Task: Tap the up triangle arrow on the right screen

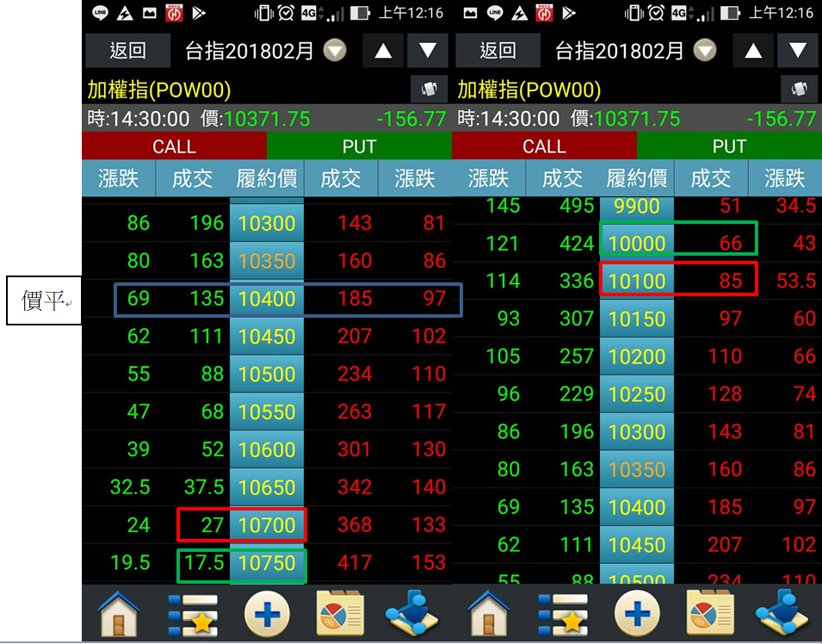Action: point(753,50)
